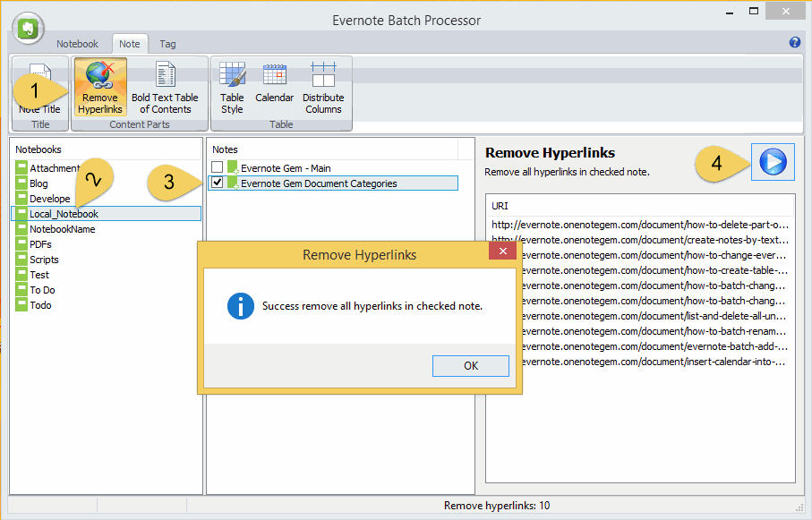Select URI how-to-change-ever... row

pyautogui.click(x=655, y=255)
